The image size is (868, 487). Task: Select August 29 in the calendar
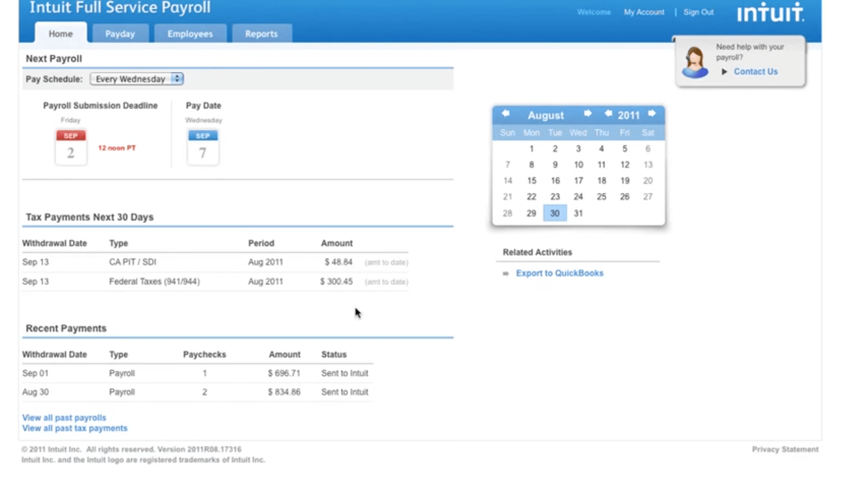(x=531, y=213)
